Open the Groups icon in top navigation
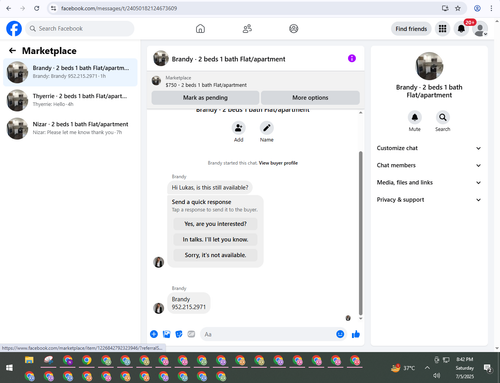The width and height of the screenshot is (500, 383). 294,29
